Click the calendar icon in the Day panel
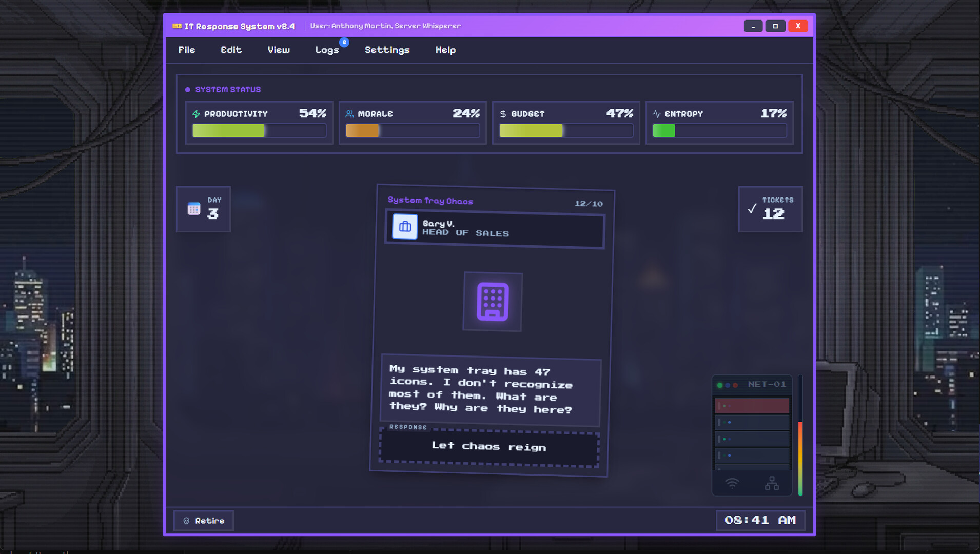Viewport: 980px width, 554px height. [193, 208]
